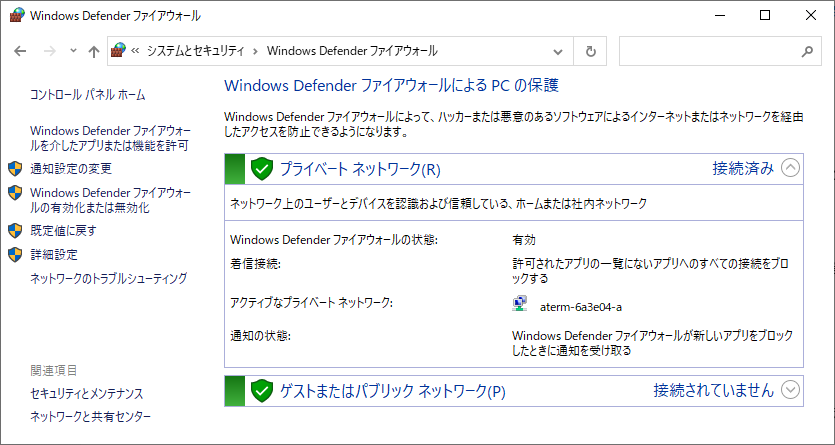Open ネットワークのトラブルシューティング link
The width and height of the screenshot is (835, 445).
click(x=109, y=278)
